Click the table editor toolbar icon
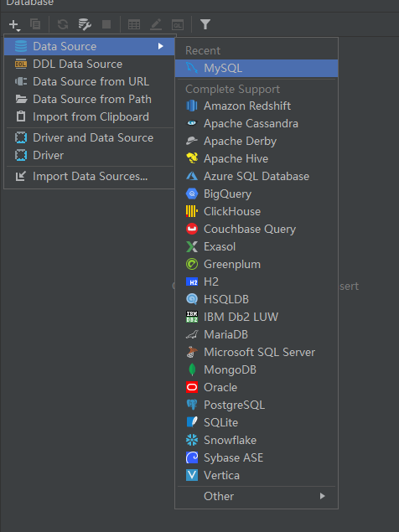The width and height of the screenshot is (399, 532). pyautogui.click(x=134, y=24)
